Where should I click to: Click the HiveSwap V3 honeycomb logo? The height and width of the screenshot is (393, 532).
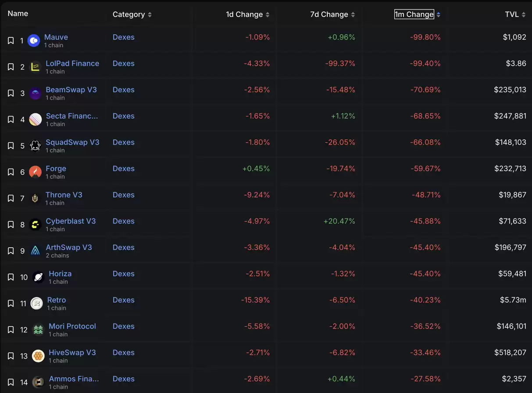[x=38, y=356]
